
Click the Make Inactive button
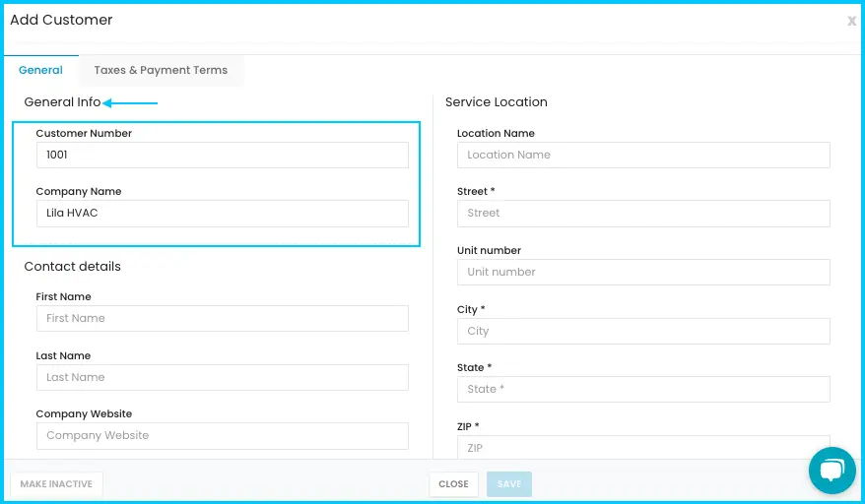point(56,484)
